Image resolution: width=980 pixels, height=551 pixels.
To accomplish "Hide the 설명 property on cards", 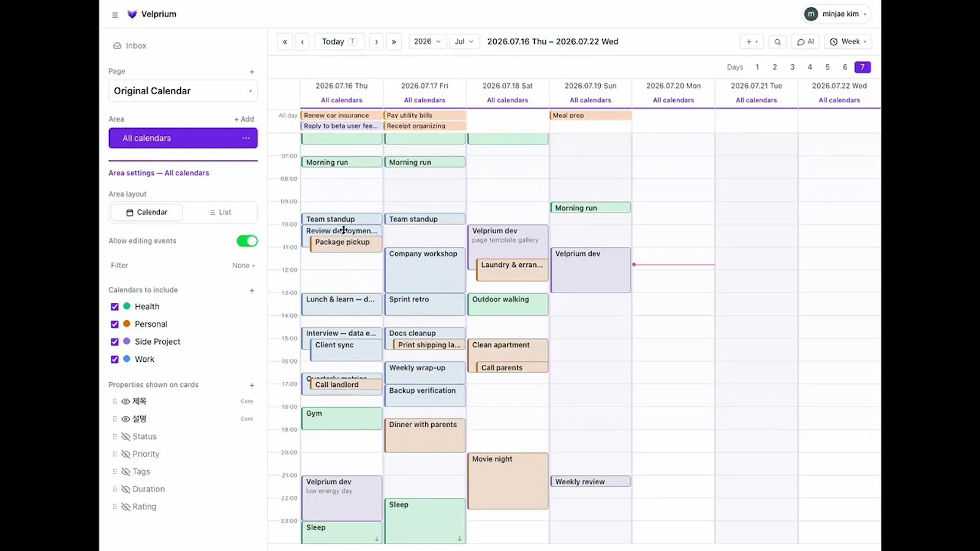I will click(126, 419).
